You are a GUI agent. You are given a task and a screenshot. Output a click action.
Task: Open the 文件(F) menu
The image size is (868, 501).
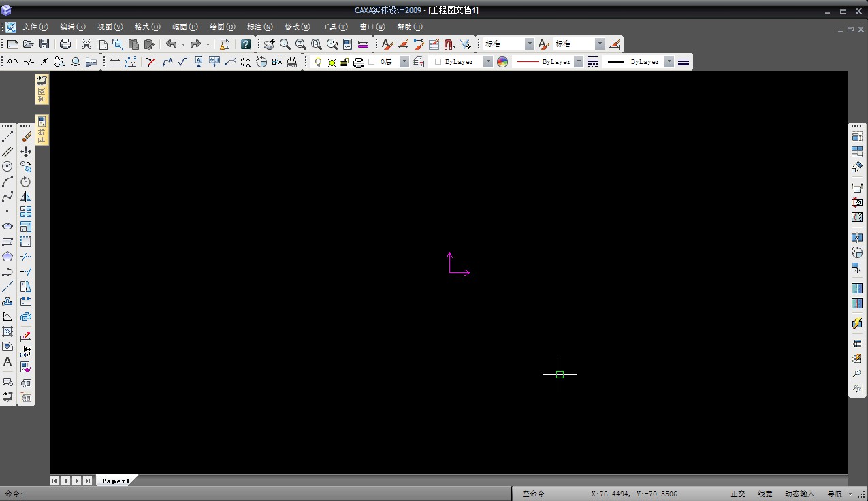point(35,27)
